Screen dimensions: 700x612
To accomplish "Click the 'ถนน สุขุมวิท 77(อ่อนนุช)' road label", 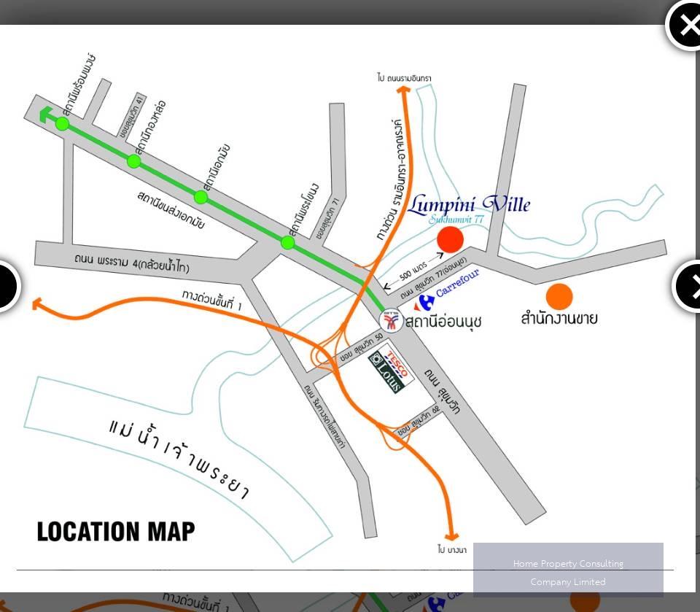I will pos(433,278).
